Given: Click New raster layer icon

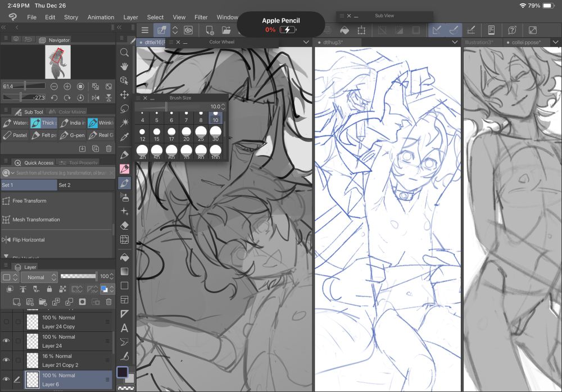Looking at the screenshot, I should point(16,302).
